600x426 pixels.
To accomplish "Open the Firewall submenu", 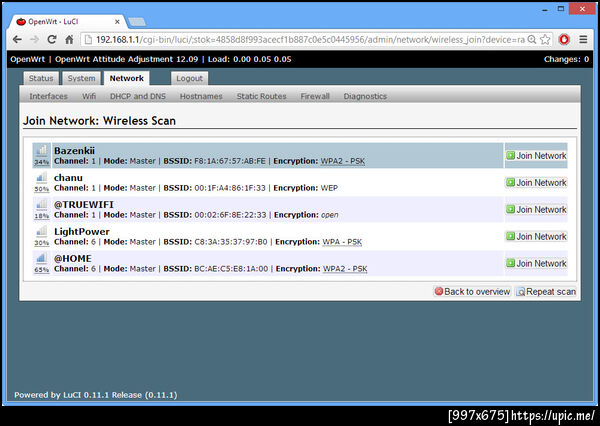I will click(315, 96).
